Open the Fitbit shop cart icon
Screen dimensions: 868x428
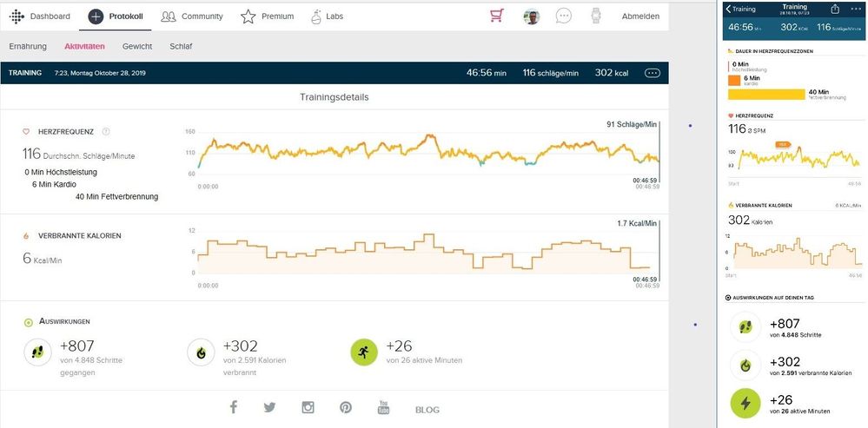(x=497, y=16)
